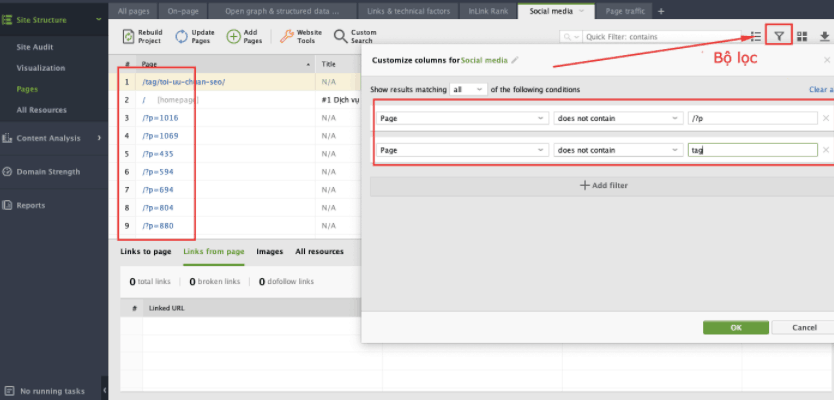
Task: Remove the 'tag' filter condition
Action: point(825,150)
